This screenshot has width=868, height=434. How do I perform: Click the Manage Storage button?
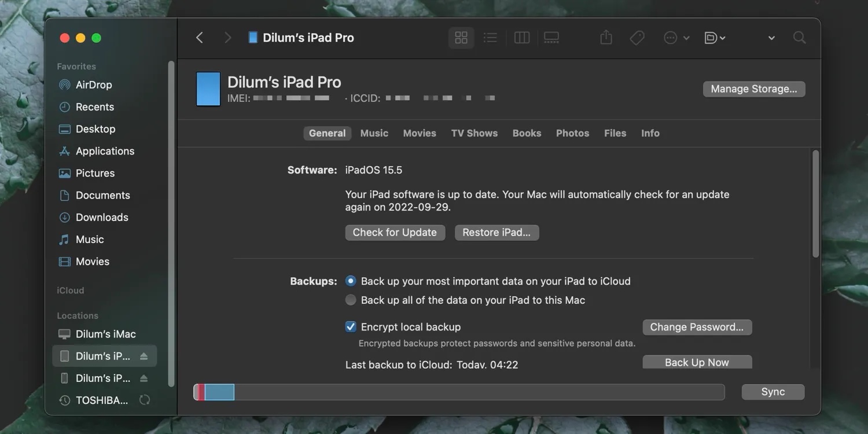753,89
